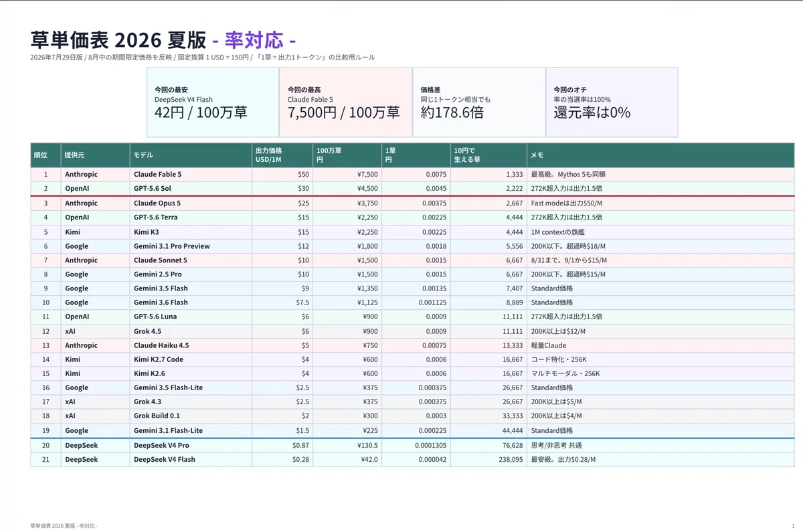Viewport: 803px width, 532px height.
Task: Select the 今回の最高 card value 7,500円 / 100万草
Action: click(343, 112)
